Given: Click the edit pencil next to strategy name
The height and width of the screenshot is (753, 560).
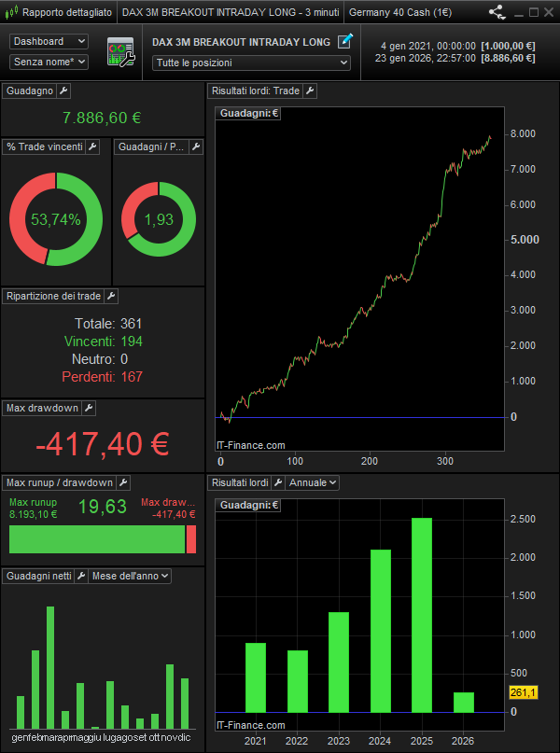Looking at the screenshot, I should [345, 41].
